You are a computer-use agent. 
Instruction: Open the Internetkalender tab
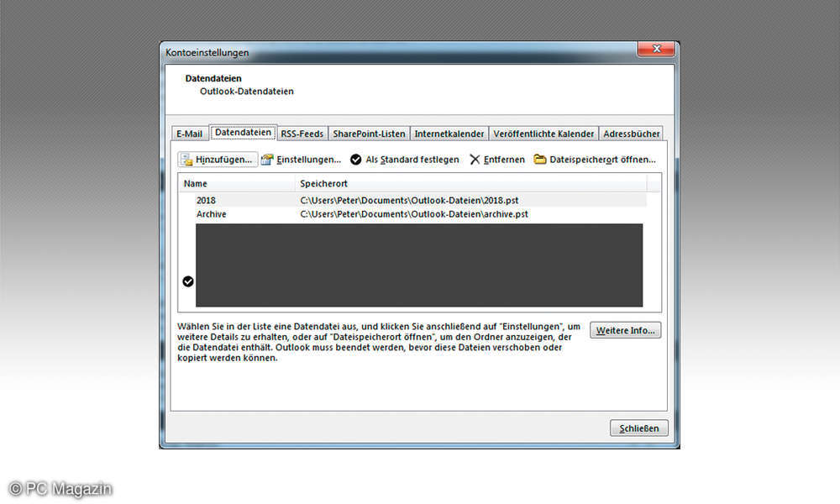[449, 134]
